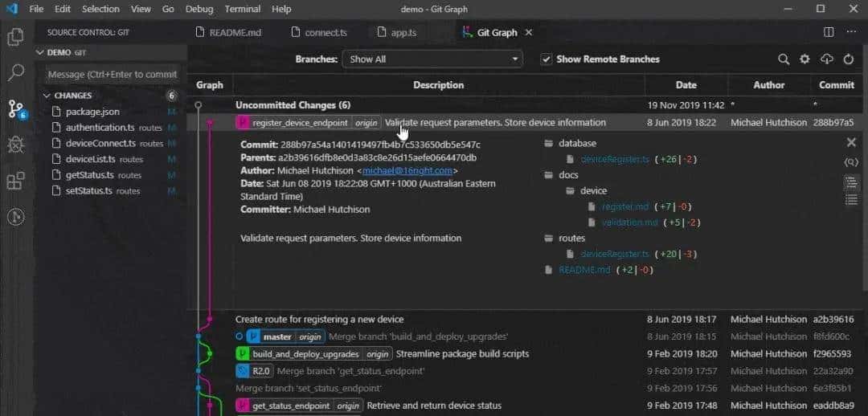Click commit hash 288b97a5 cell
This screenshot has height=416, width=868.
tap(833, 123)
